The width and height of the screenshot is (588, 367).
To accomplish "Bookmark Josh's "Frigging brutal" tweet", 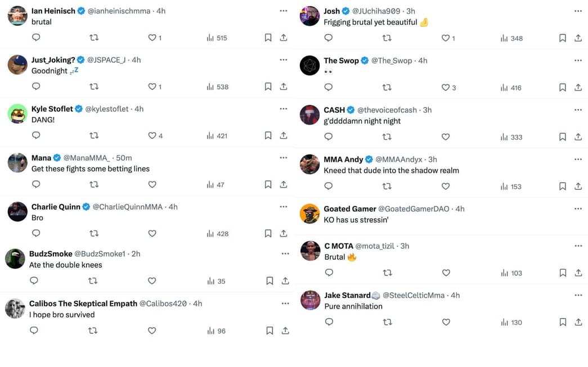I will tap(562, 38).
